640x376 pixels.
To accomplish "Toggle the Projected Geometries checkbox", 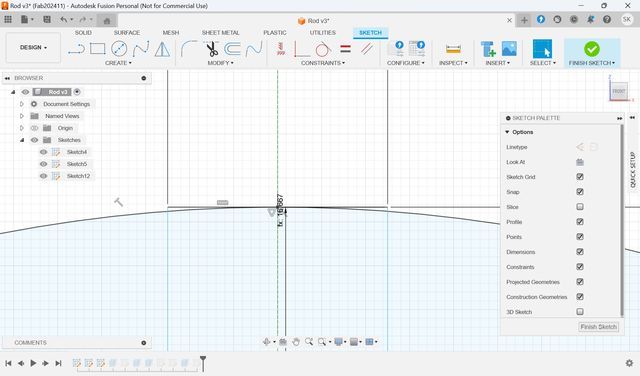I will click(x=580, y=282).
